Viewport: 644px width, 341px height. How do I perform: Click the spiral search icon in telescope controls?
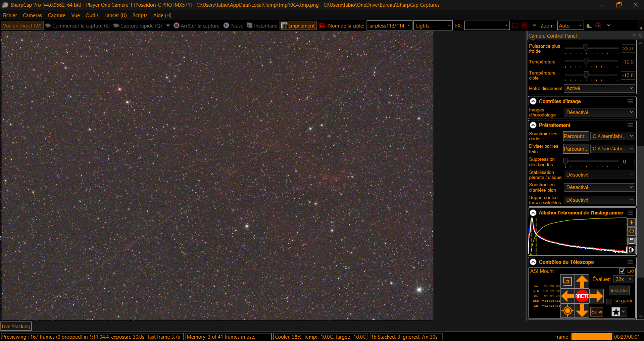pos(567,281)
